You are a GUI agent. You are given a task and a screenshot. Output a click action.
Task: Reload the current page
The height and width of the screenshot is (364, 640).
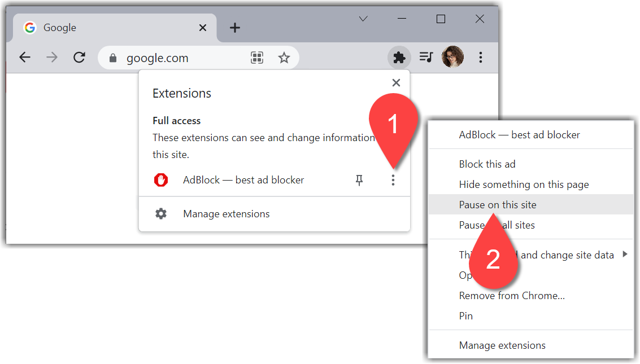[79, 58]
